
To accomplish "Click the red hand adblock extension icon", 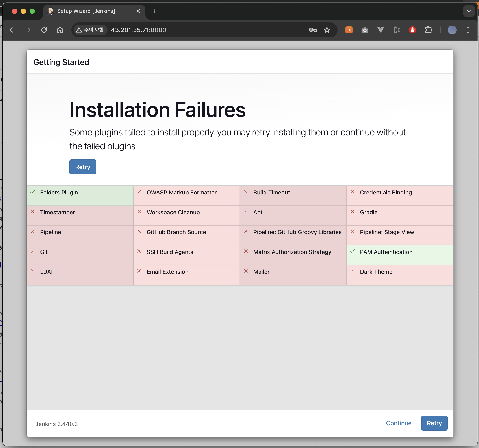I will click(x=412, y=30).
